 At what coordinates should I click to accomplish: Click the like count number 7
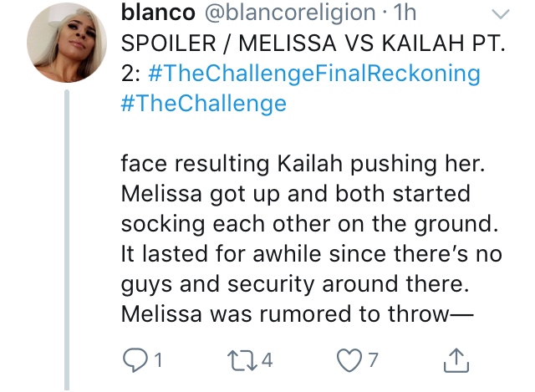(374, 360)
